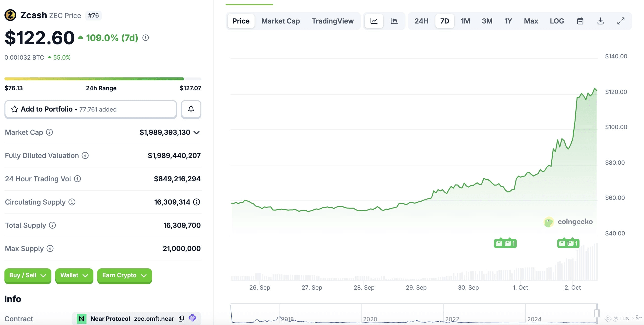This screenshot has height=325, width=644.
Task: Open the Buy / Sell dropdown
Action: [x=28, y=276]
